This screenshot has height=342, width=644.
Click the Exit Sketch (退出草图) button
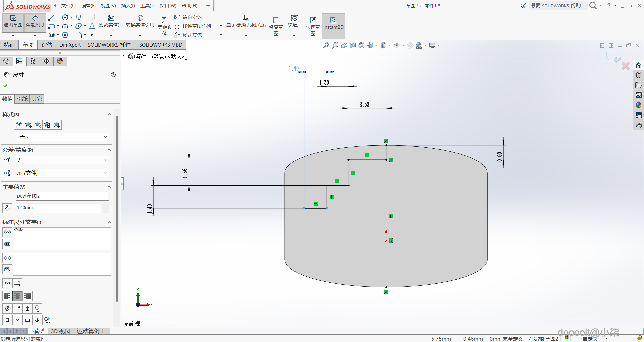tap(13, 21)
